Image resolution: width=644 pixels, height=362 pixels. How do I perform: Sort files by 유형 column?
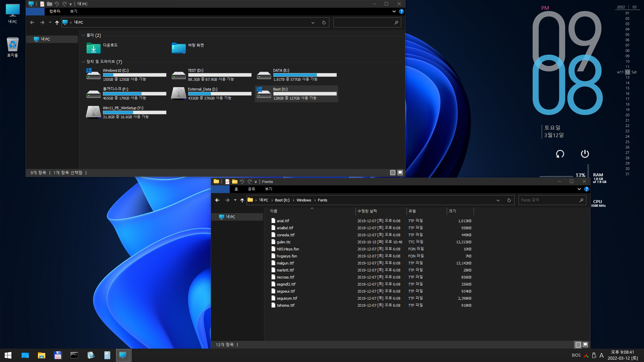[427, 211]
